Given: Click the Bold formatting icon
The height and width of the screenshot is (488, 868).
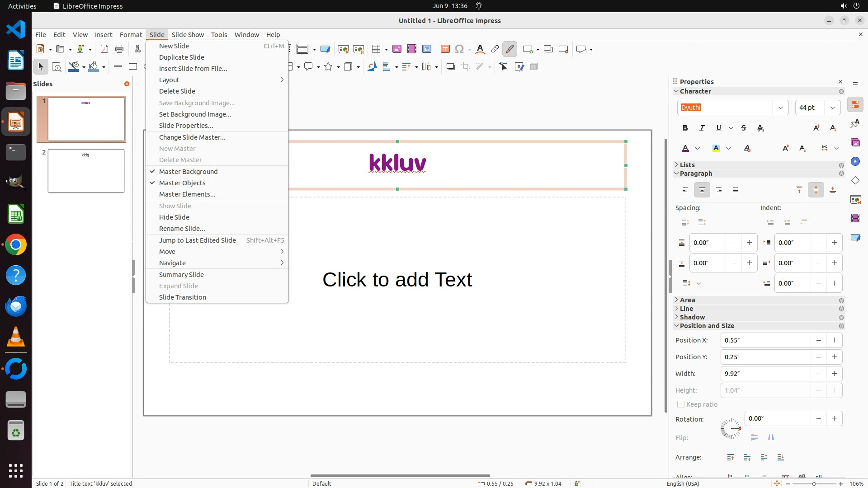Looking at the screenshot, I should pos(685,128).
